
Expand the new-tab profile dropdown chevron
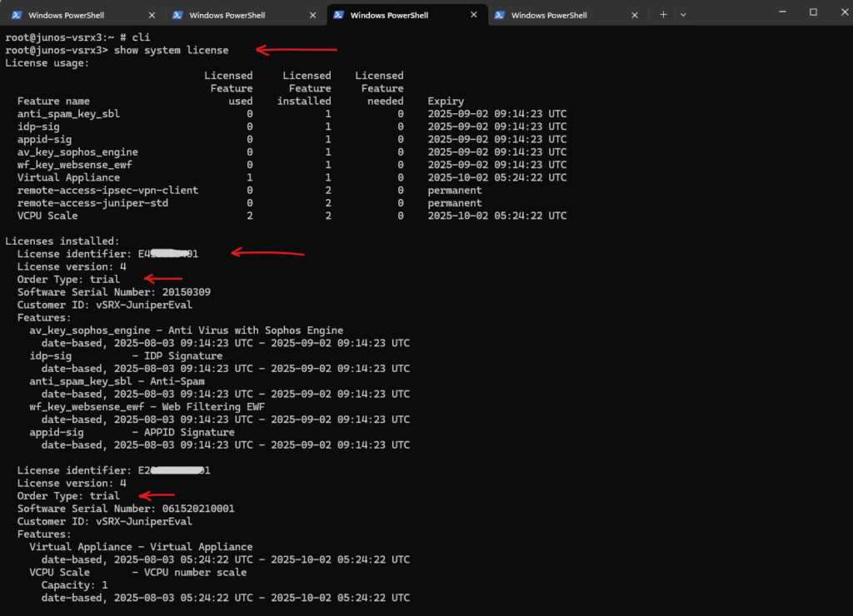coord(683,15)
